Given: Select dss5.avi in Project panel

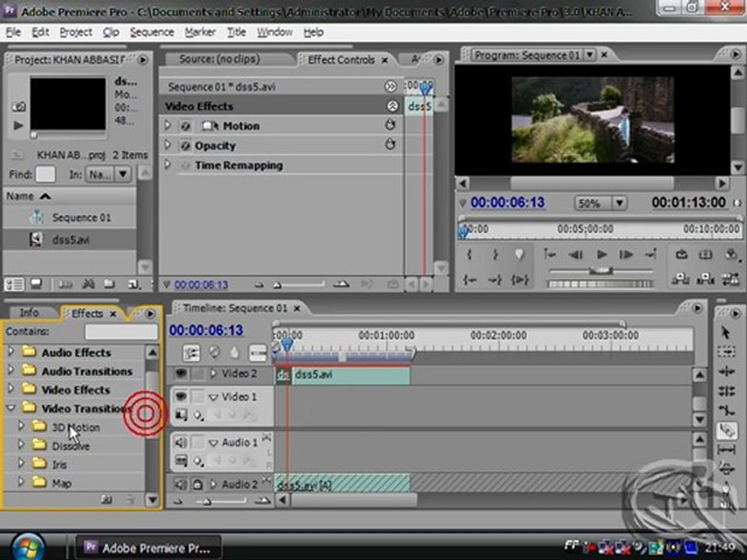Looking at the screenshot, I should coord(69,240).
